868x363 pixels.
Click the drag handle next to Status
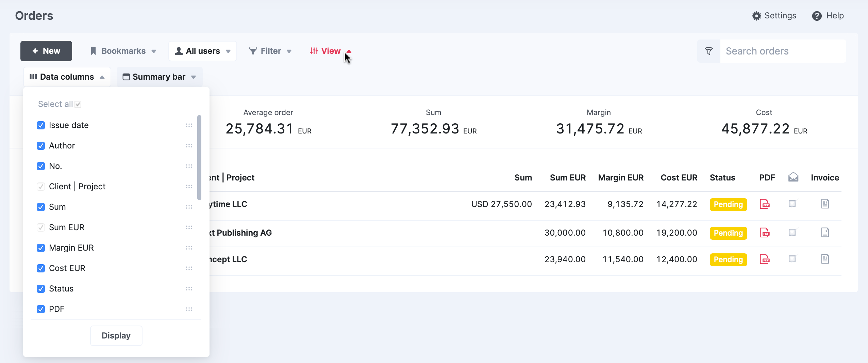point(189,289)
